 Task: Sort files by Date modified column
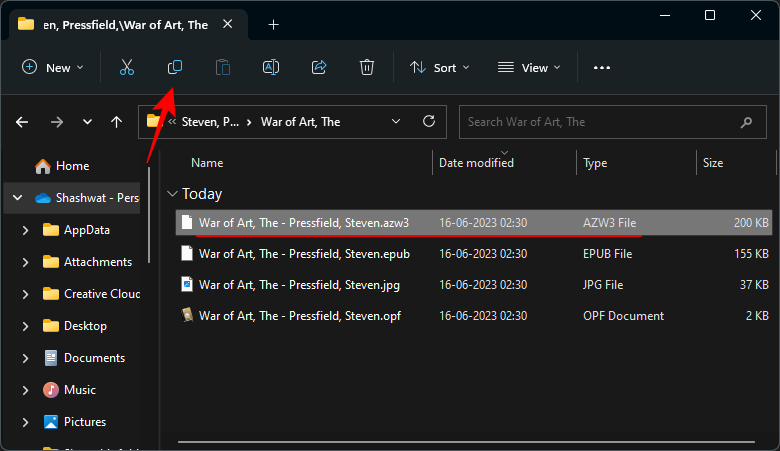click(x=476, y=163)
